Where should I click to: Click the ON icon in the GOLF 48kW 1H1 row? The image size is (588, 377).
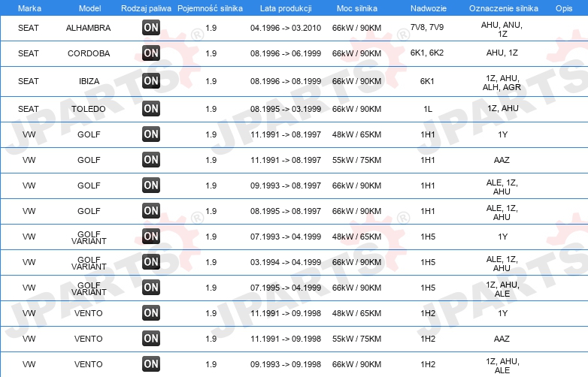click(151, 134)
